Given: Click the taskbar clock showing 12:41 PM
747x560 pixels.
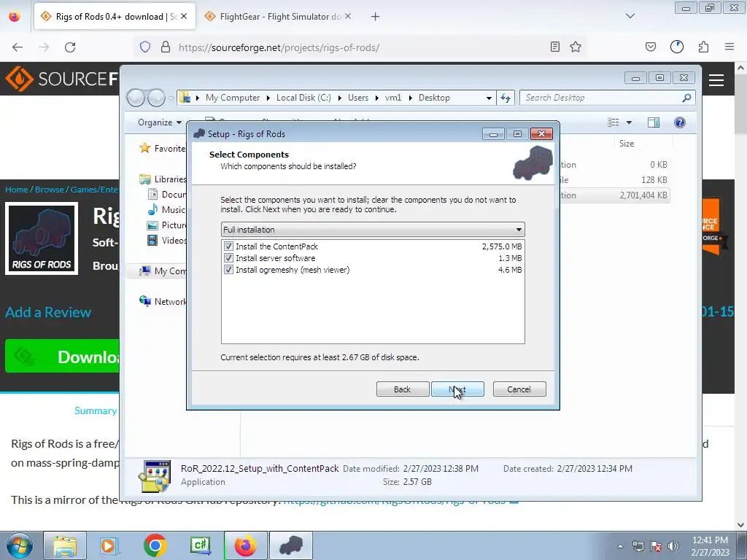Looking at the screenshot, I should click(710, 546).
